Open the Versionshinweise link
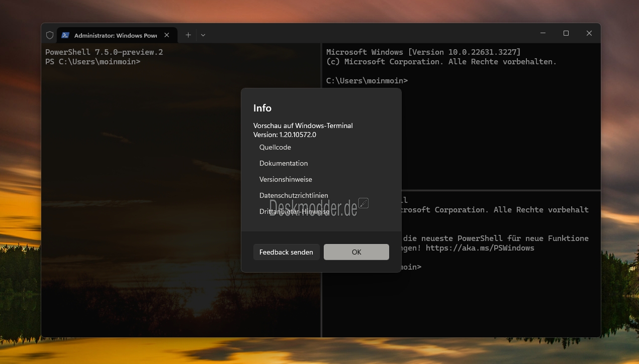The height and width of the screenshot is (364, 639). point(285,179)
